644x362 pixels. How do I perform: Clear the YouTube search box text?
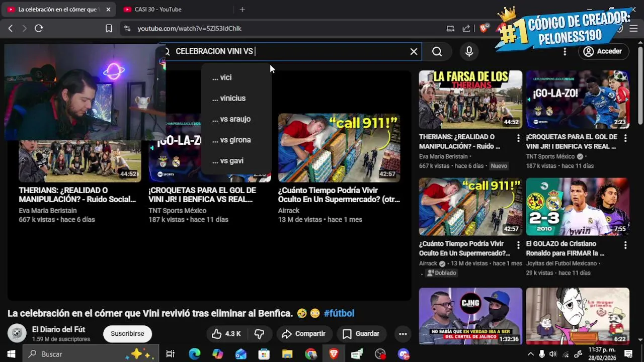pyautogui.click(x=414, y=51)
